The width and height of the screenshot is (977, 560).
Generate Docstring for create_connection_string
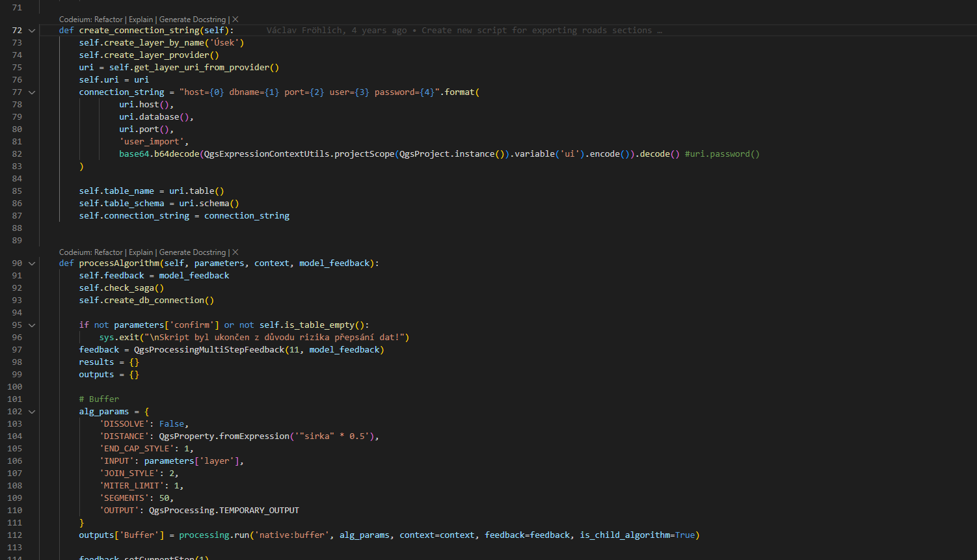[x=192, y=20]
